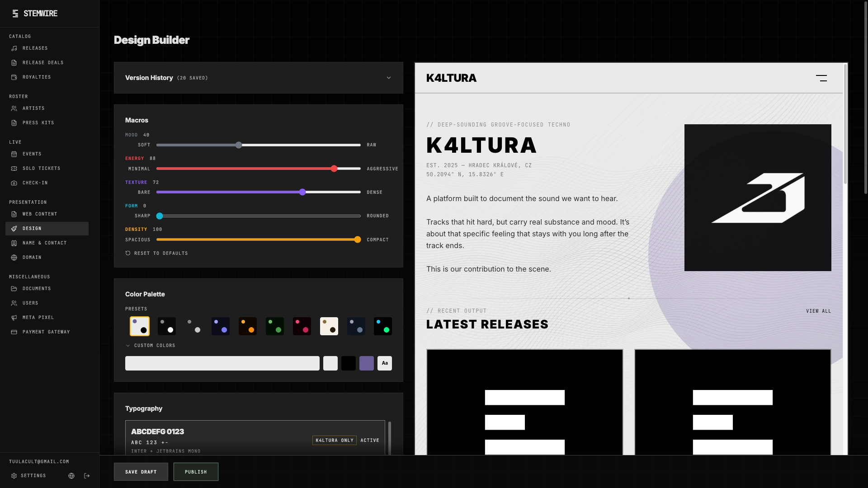Screen dimensions: 868x488
Task: Click the typography list scrollbar
Action: pos(390,438)
